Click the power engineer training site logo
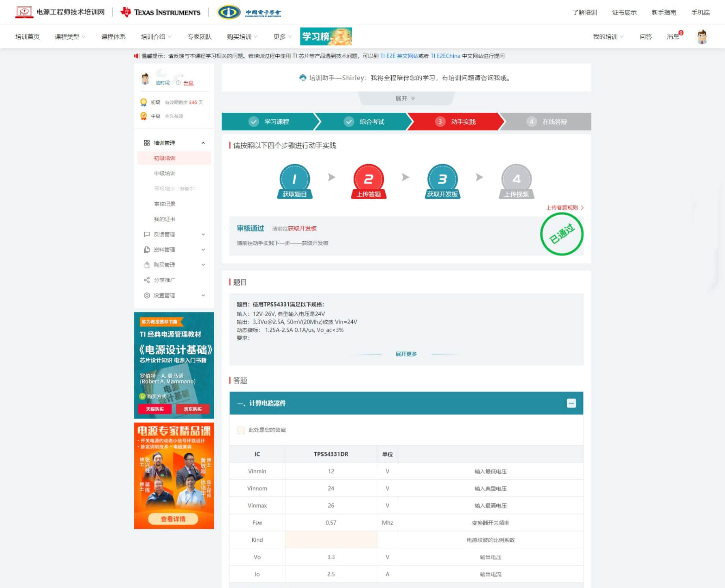Image resolution: width=725 pixels, height=588 pixels. (60, 12)
